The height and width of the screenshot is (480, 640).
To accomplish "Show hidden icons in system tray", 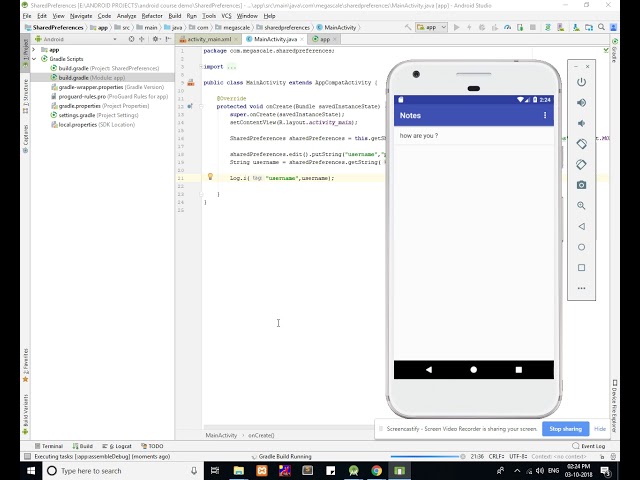I will (x=517, y=471).
